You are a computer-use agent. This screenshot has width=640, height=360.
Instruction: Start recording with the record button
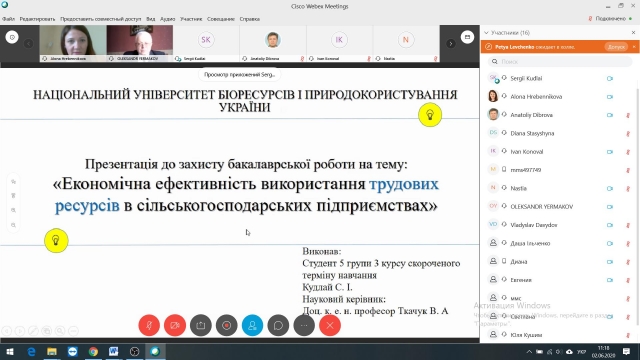[x=227, y=325]
